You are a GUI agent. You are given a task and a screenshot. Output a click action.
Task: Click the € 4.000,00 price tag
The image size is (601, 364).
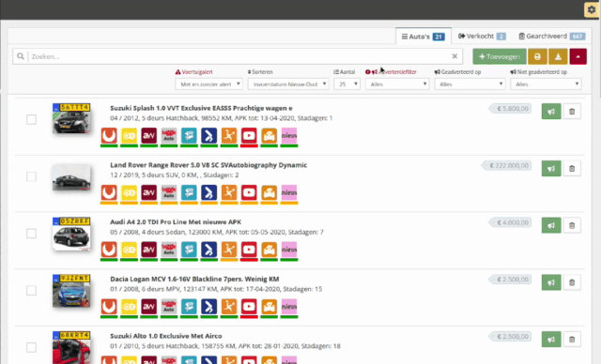coord(511,222)
